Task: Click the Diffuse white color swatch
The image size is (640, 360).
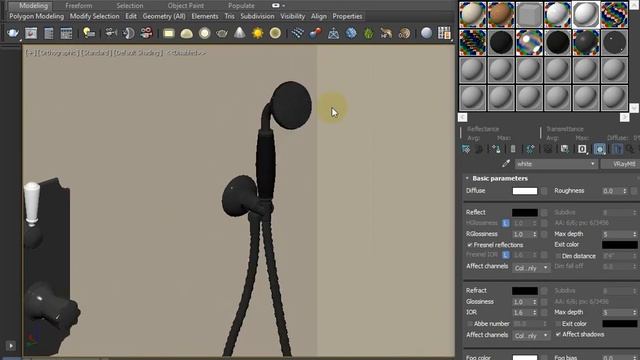Action: click(x=525, y=191)
